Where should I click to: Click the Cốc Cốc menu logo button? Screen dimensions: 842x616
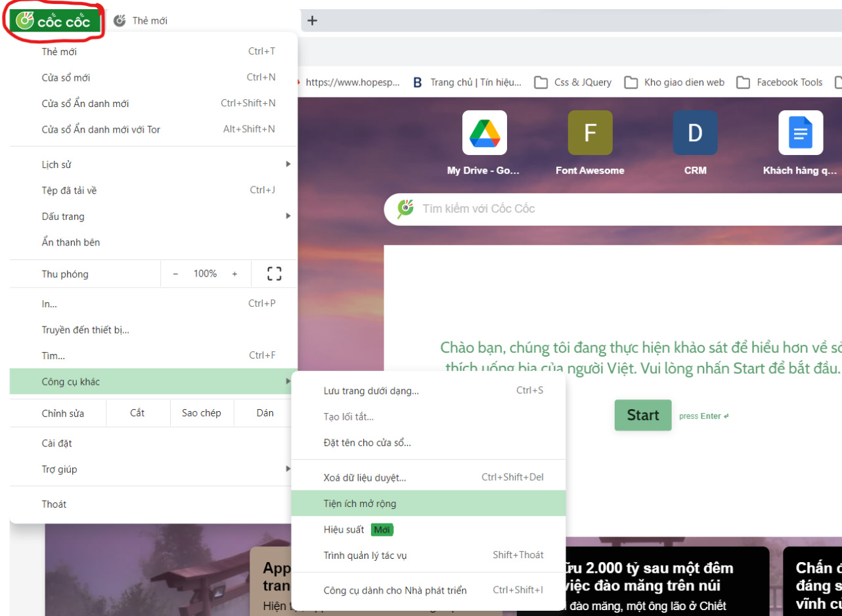[x=55, y=21]
